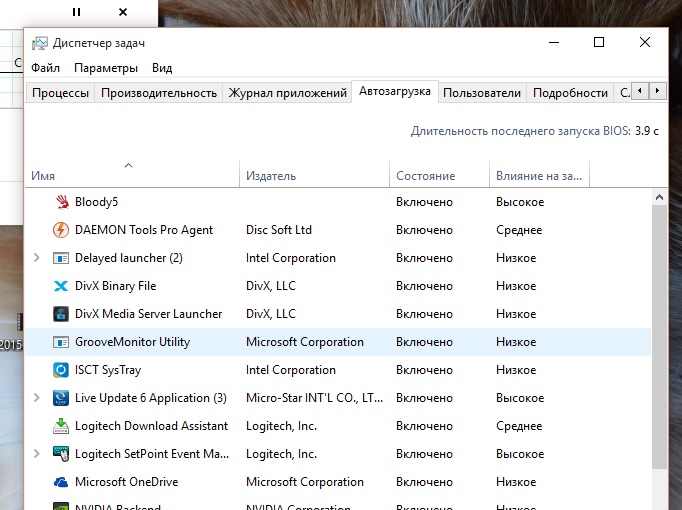Switch to the Пользователи tab
The width and height of the screenshot is (682, 510).
482,93
